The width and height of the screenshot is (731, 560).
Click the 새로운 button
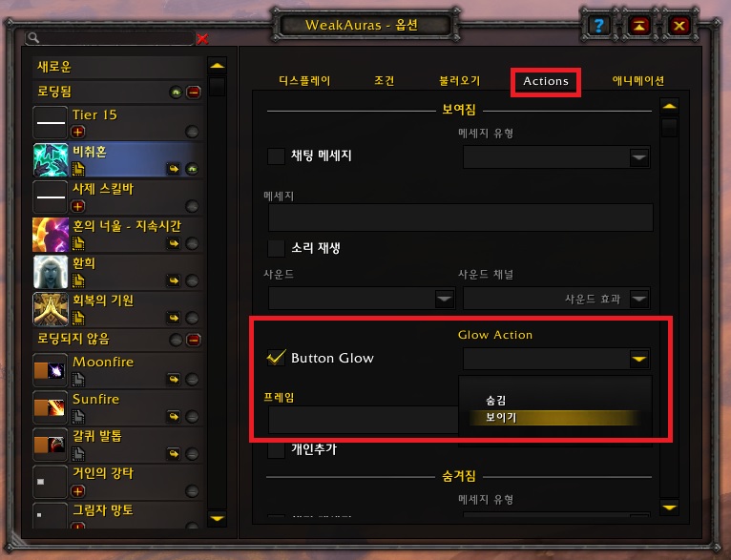[119, 67]
